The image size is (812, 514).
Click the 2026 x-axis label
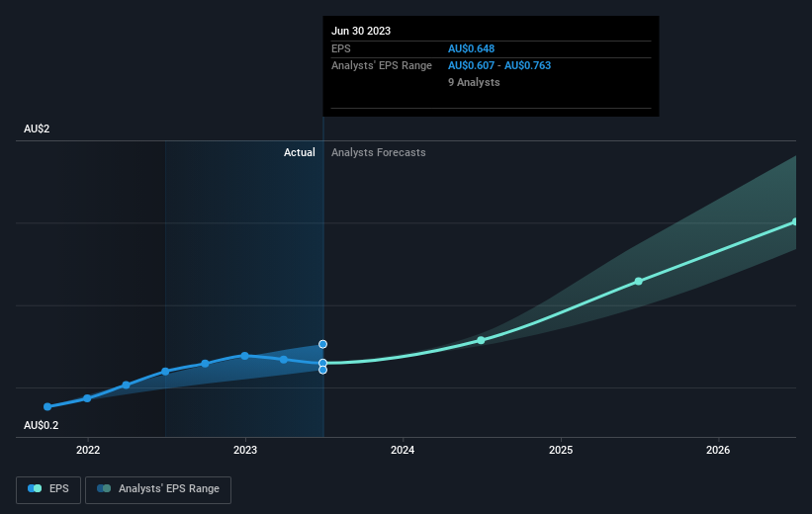click(718, 450)
